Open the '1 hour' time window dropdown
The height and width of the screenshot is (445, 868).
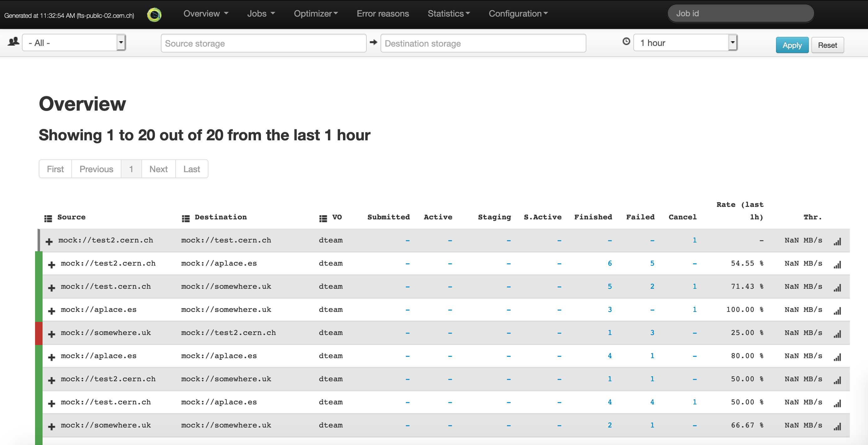click(x=685, y=43)
